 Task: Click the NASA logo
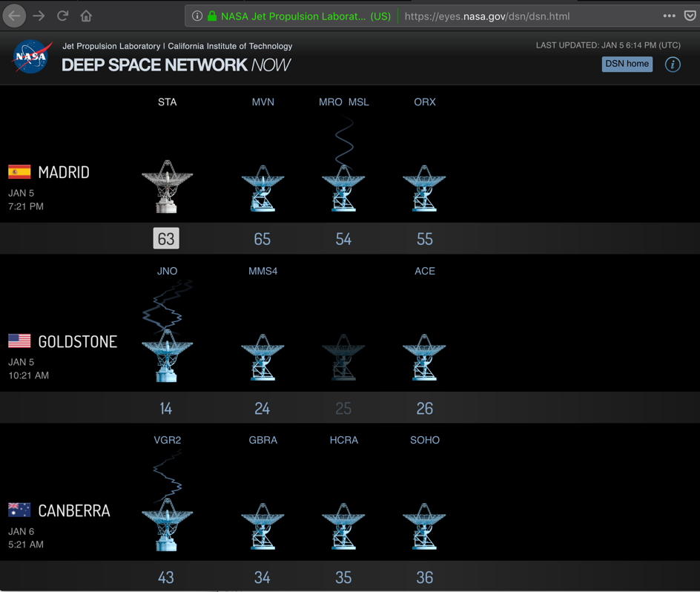pos(31,56)
